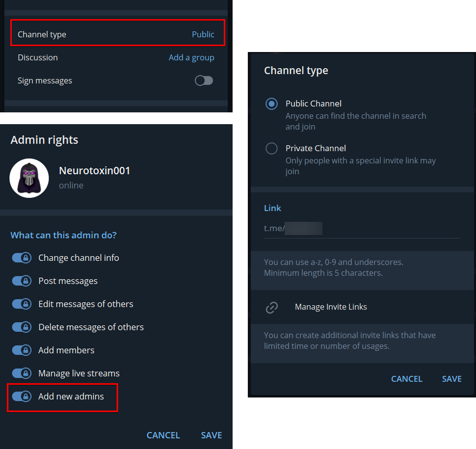Click the lock icon on Add new admins

(x=25, y=396)
